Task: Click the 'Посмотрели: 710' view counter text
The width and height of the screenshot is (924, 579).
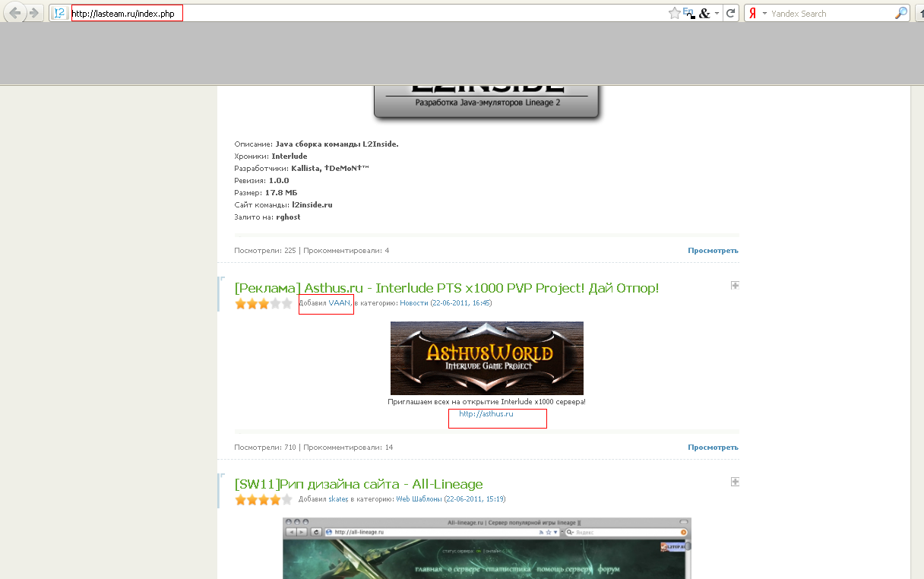Action: [265, 448]
